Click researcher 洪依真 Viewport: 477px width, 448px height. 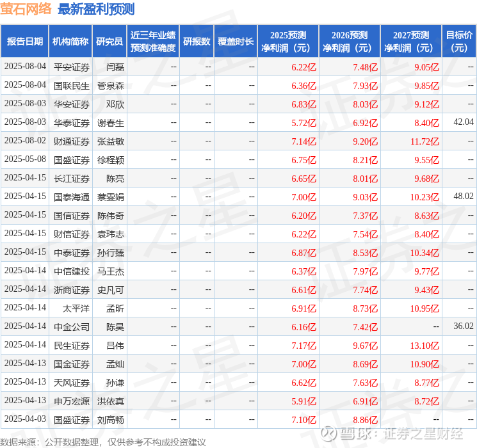point(110,401)
